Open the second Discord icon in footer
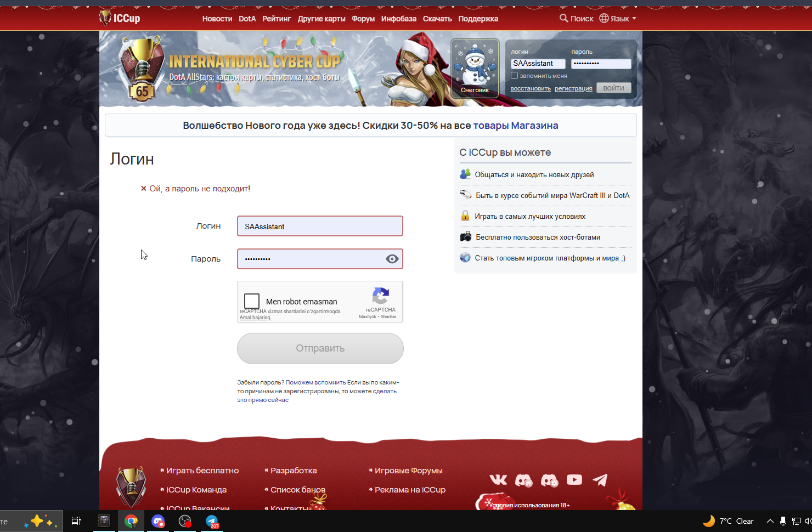 [x=549, y=480]
